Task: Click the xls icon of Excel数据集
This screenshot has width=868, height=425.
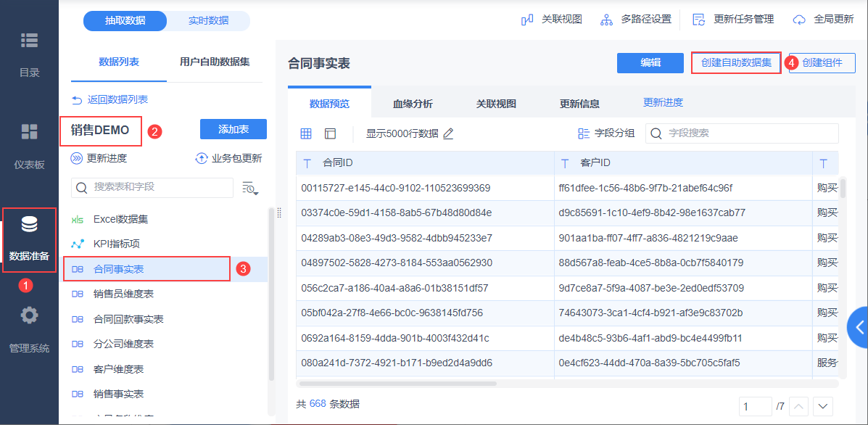Action: [78, 220]
